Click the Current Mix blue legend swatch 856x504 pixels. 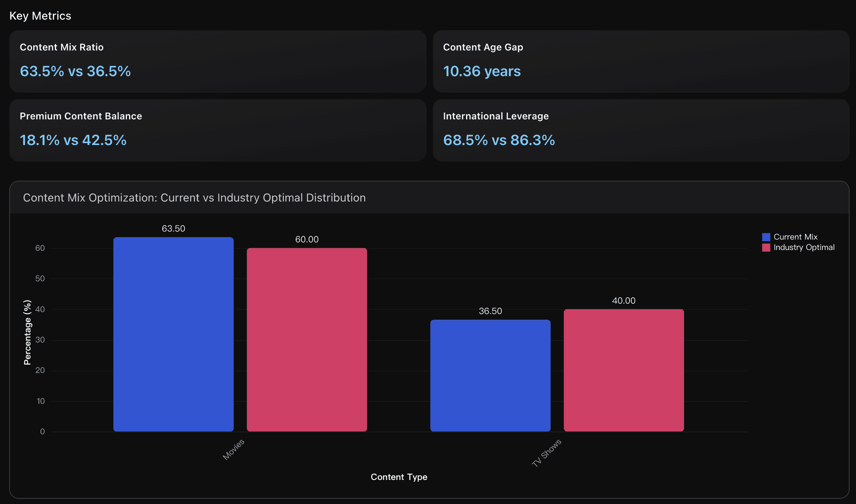(x=766, y=237)
